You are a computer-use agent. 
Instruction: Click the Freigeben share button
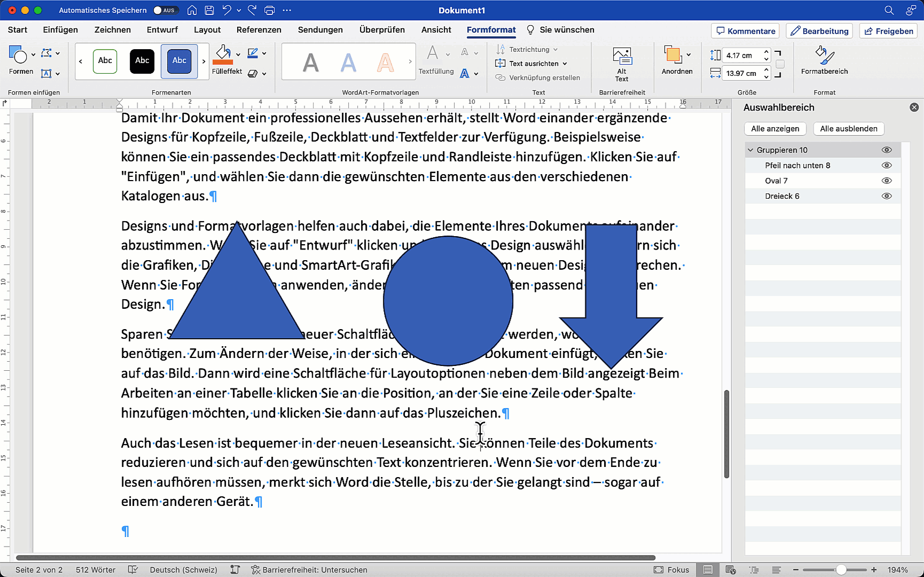[x=888, y=31]
